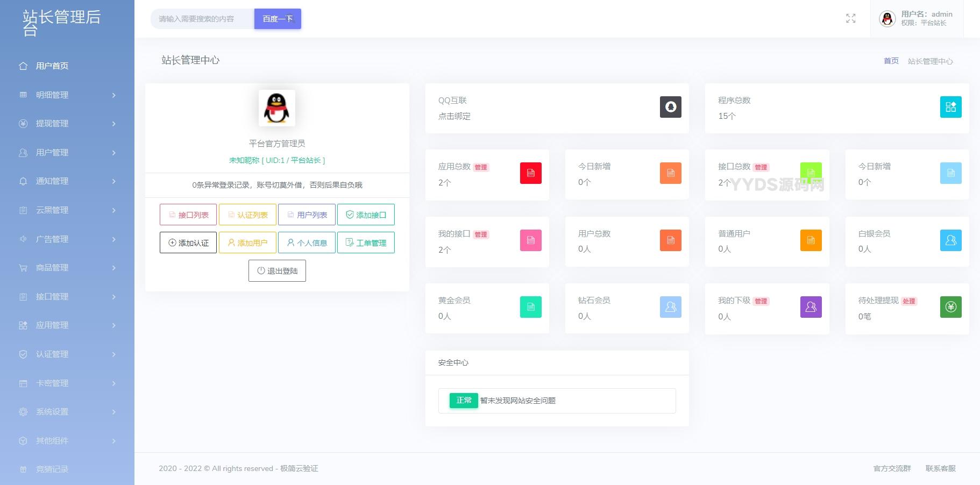
Task: Open 用户首页 in the sidebar
Action: pos(52,66)
